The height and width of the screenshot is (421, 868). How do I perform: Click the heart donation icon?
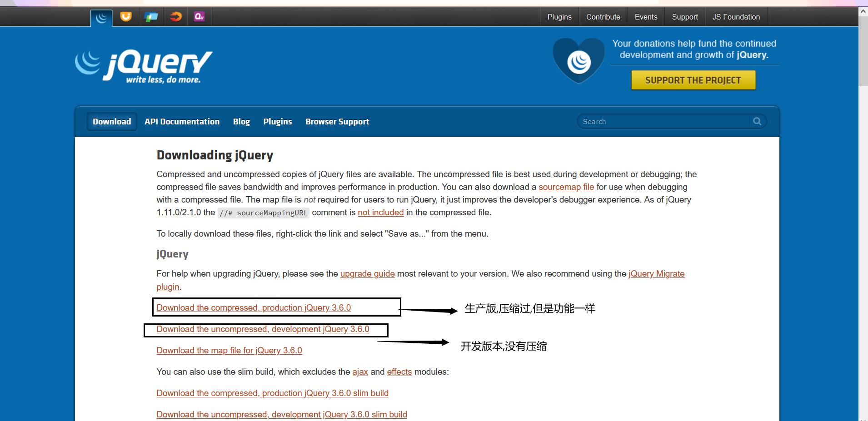click(x=579, y=61)
